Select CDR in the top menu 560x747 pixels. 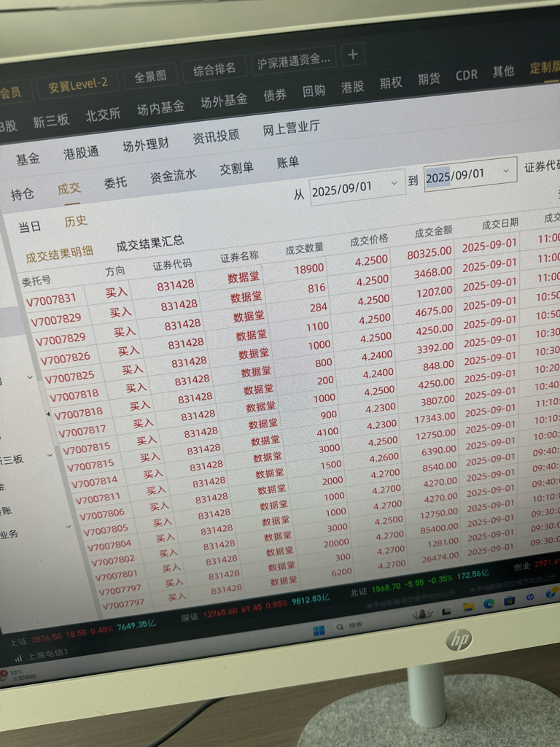[466, 75]
